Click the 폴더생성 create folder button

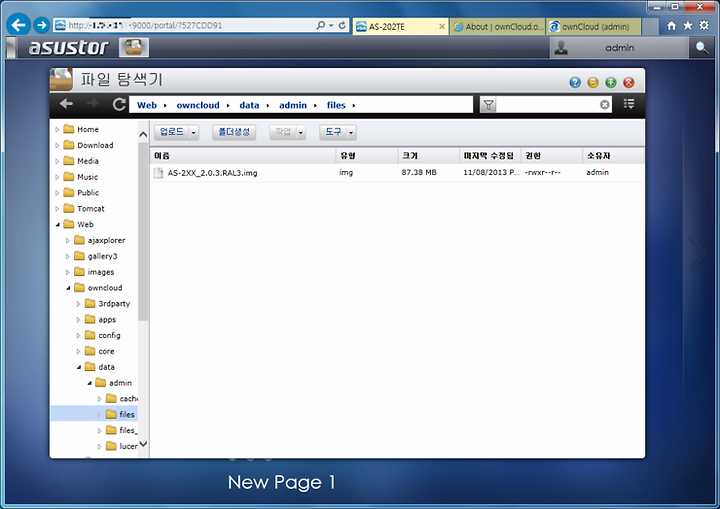[x=234, y=132]
